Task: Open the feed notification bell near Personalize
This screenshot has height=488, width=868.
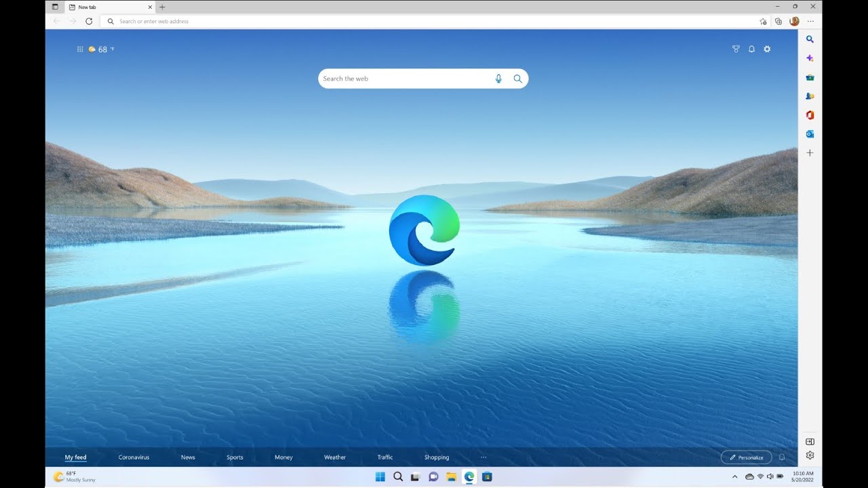Action: 782,457
